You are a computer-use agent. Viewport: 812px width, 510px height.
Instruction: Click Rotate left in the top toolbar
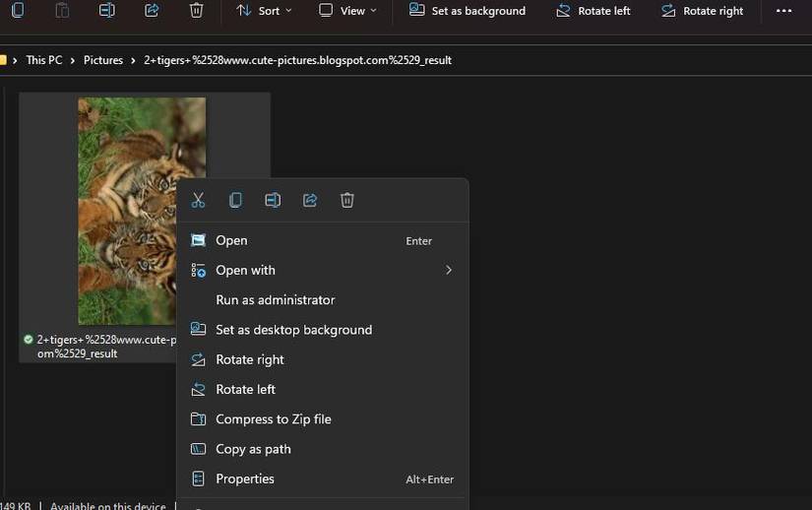point(593,11)
